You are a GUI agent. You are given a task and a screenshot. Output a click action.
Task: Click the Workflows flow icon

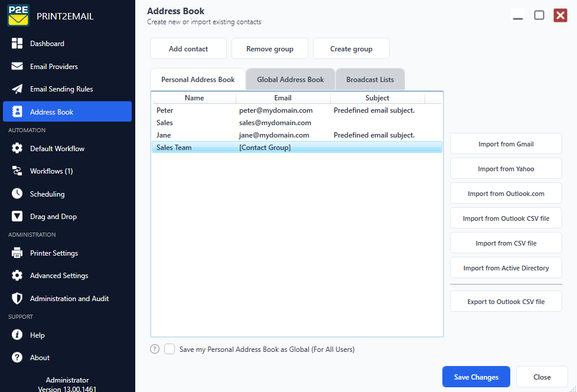(x=17, y=171)
